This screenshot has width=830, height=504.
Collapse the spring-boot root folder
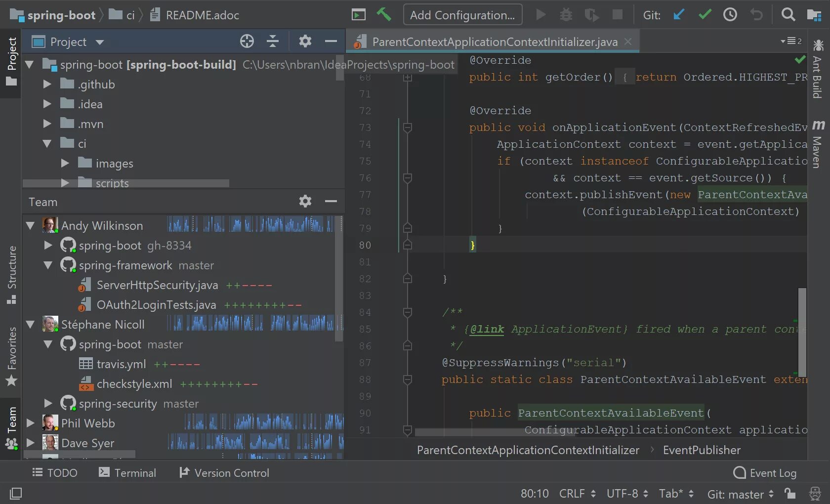click(30, 64)
